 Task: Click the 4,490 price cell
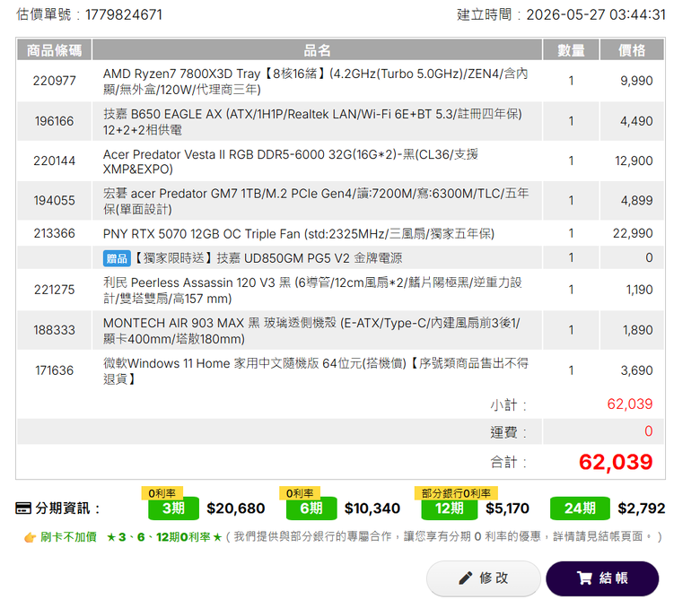point(636,121)
